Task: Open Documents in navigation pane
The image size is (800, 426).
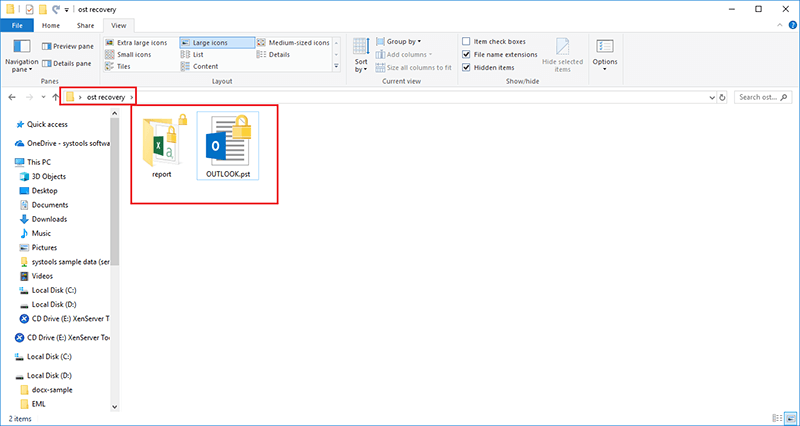Action: tap(44, 205)
